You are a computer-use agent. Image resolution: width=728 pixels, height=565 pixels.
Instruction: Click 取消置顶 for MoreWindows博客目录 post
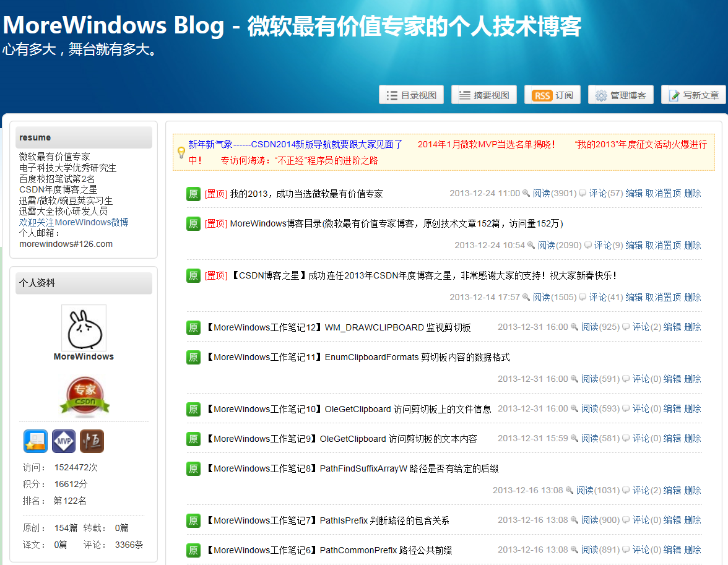coord(664,245)
